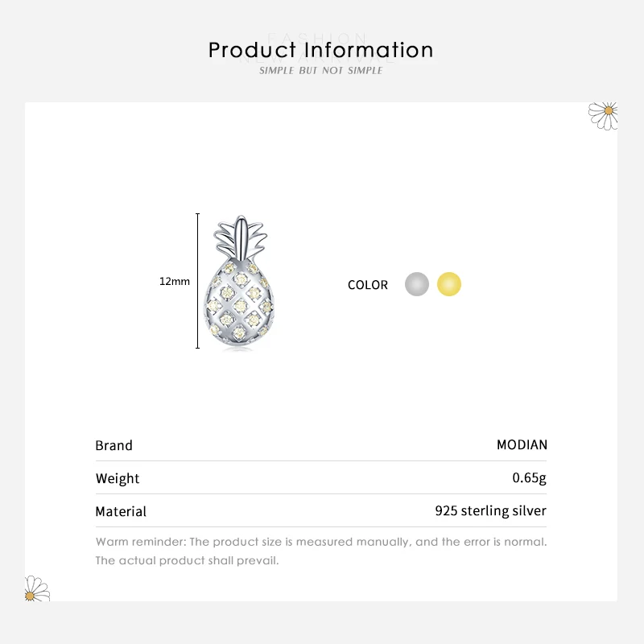
Task: Click the MODIAN brand name
Action: [522, 444]
